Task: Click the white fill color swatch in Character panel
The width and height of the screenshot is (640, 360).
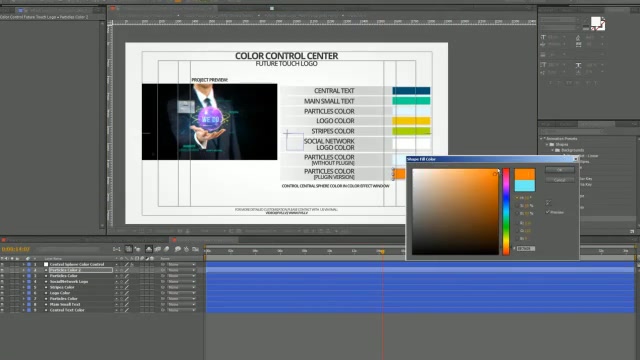Action: click(596, 21)
